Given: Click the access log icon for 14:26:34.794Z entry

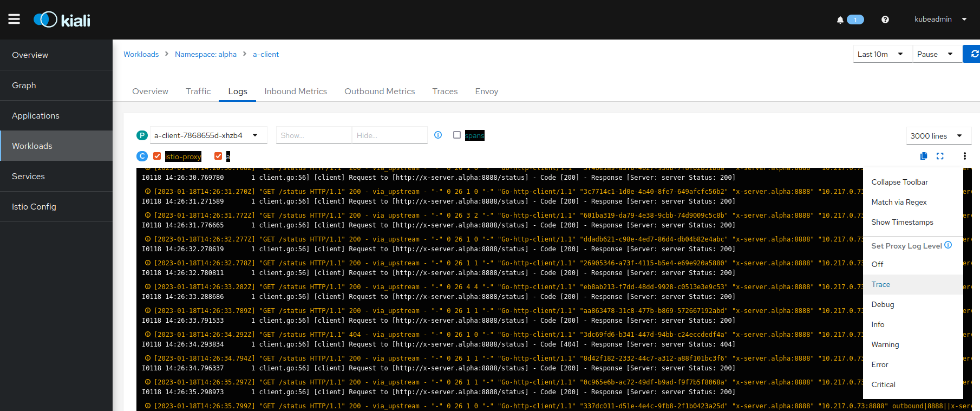Looking at the screenshot, I should click(147, 358).
